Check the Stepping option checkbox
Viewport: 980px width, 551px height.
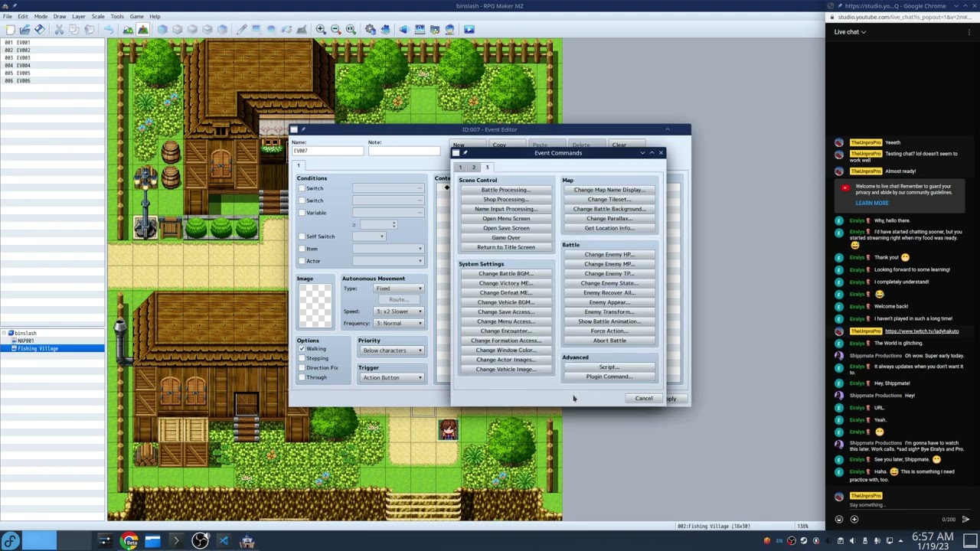point(302,358)
